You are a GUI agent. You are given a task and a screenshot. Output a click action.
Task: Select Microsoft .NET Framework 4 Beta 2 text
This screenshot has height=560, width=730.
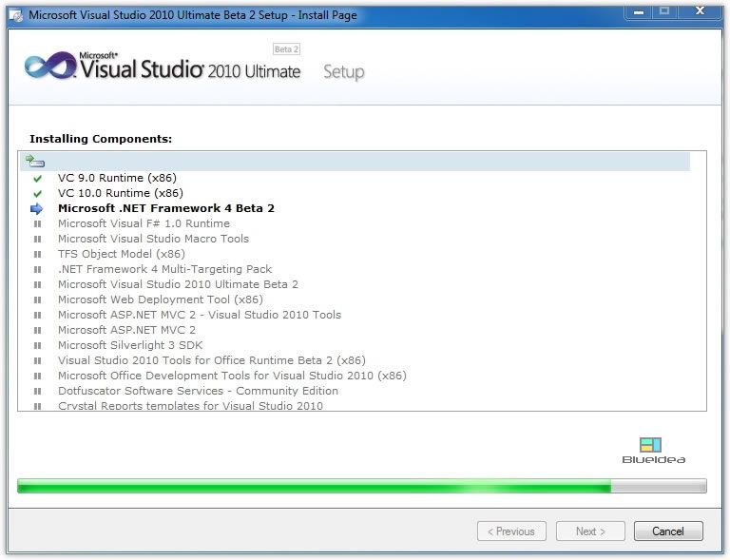coord(166,208)
